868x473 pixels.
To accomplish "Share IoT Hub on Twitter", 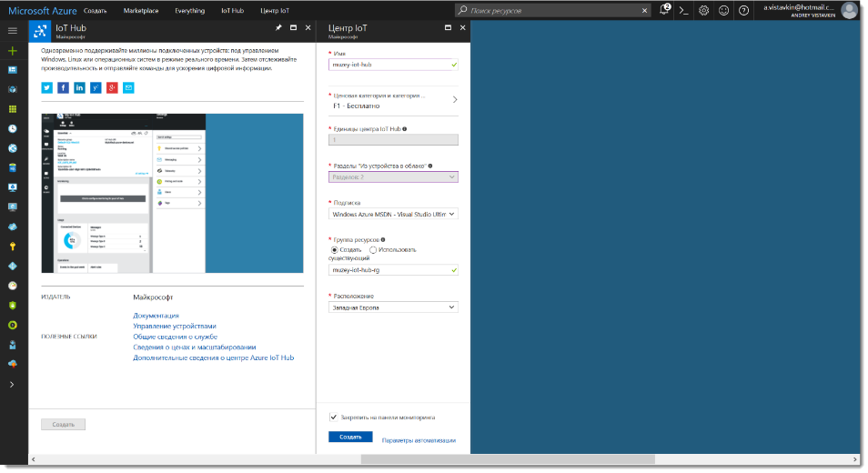I will 47,88.
